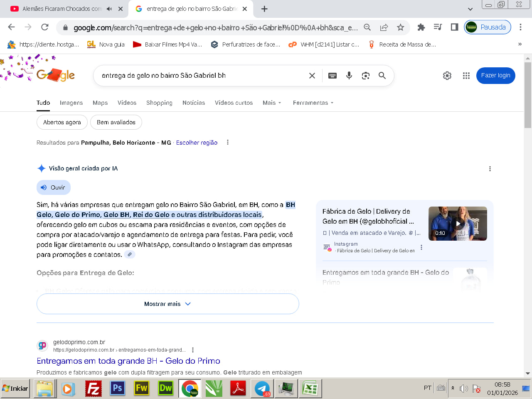
Task: Clear the search query with X
Action: (312, 75)
